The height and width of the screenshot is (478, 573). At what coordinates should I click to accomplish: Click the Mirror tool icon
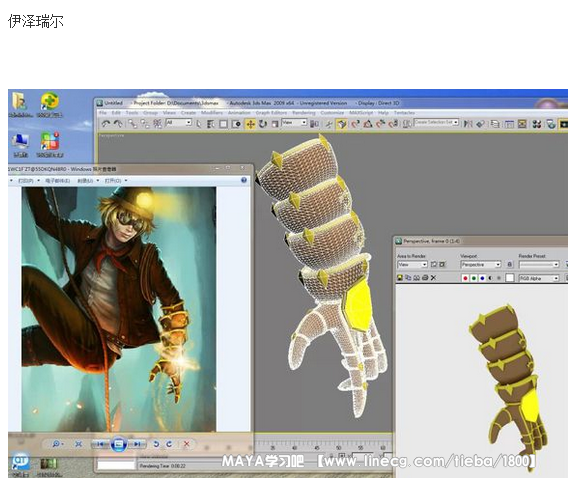(x=468, y=124)
